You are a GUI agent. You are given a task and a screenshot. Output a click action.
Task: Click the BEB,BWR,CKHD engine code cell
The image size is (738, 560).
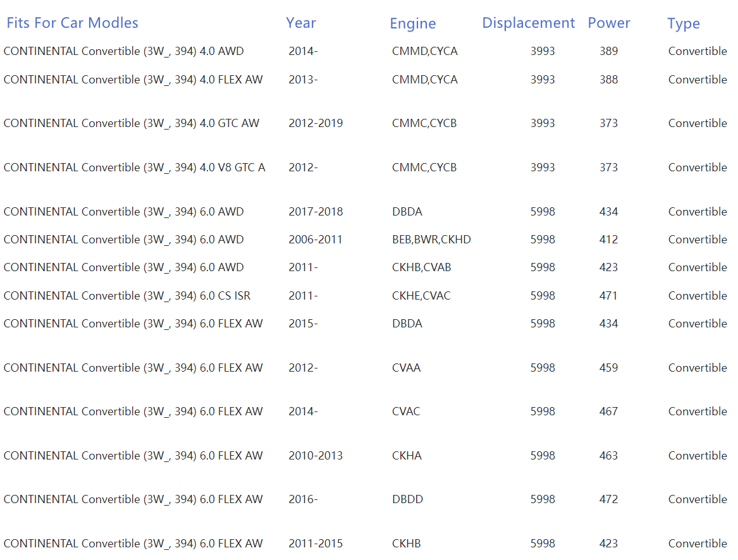pos(431,240)
